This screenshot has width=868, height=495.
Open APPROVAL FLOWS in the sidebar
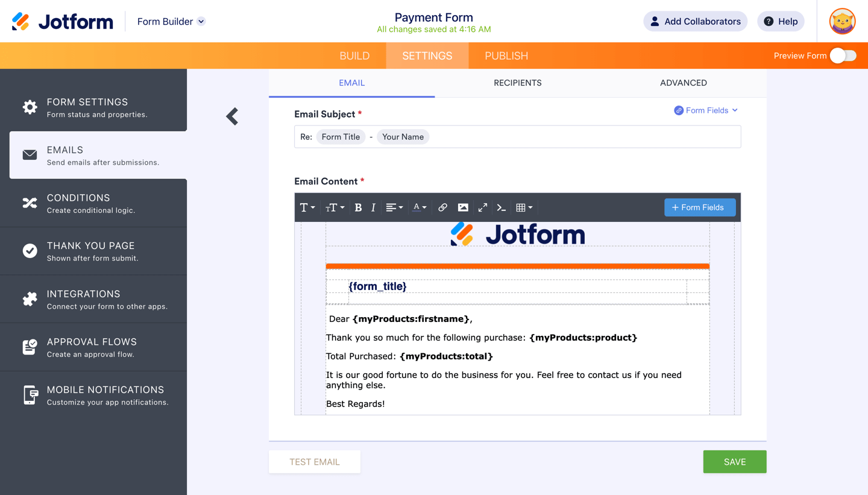(93, 347)
